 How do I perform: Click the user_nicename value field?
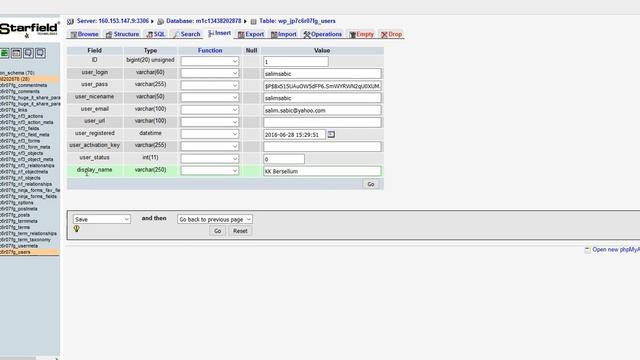[x=322, y=98]
